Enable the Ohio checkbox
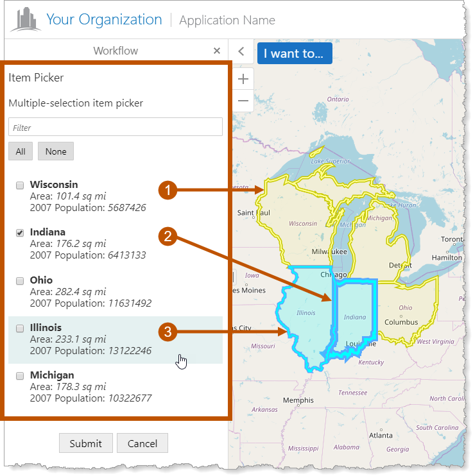The height and width of the screenshot is (476, 473). [x=20, y=281]
